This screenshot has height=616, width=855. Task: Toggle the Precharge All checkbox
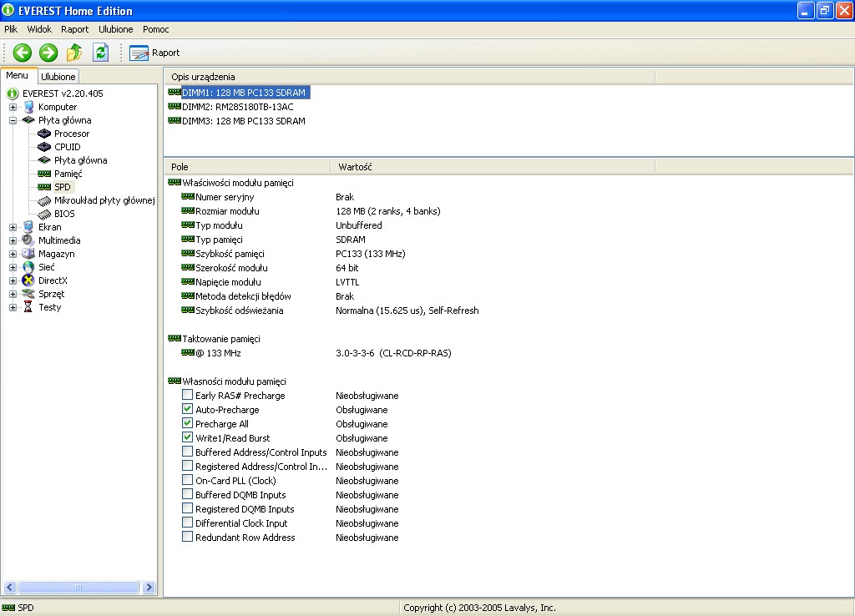coord(187,423)
